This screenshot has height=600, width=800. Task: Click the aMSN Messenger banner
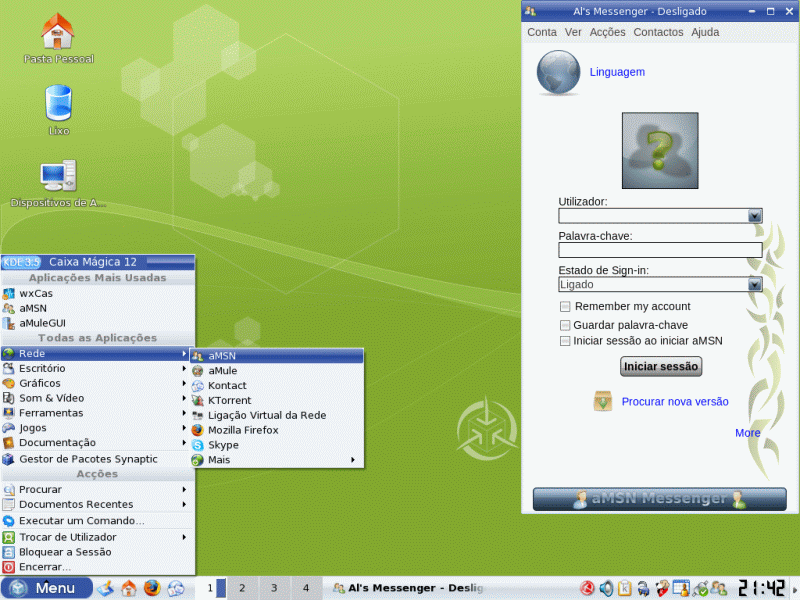click(x=660, y=498)
